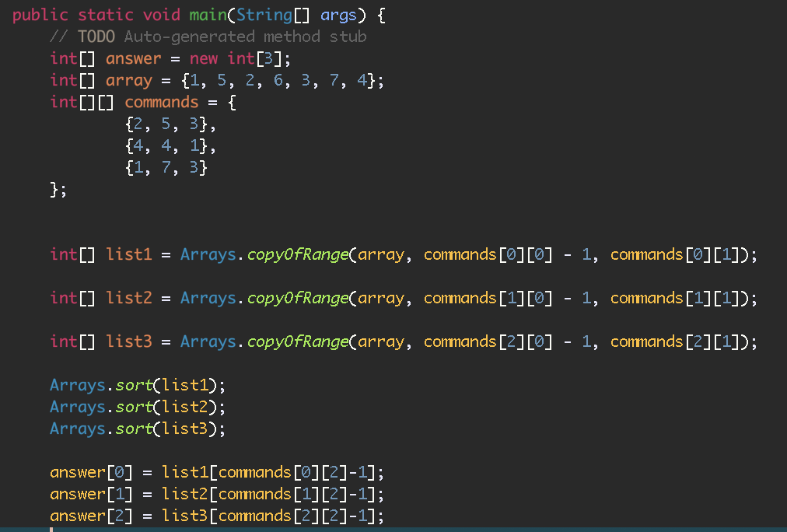The width and height of the screenshot is (787, 532).
Task: Click 'copyOfRange' on the list3 line
Action: coord(298,342)
